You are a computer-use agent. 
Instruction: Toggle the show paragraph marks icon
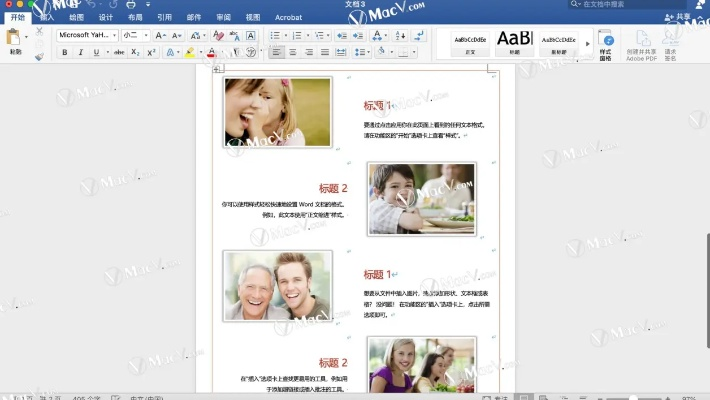pos(419,35)
